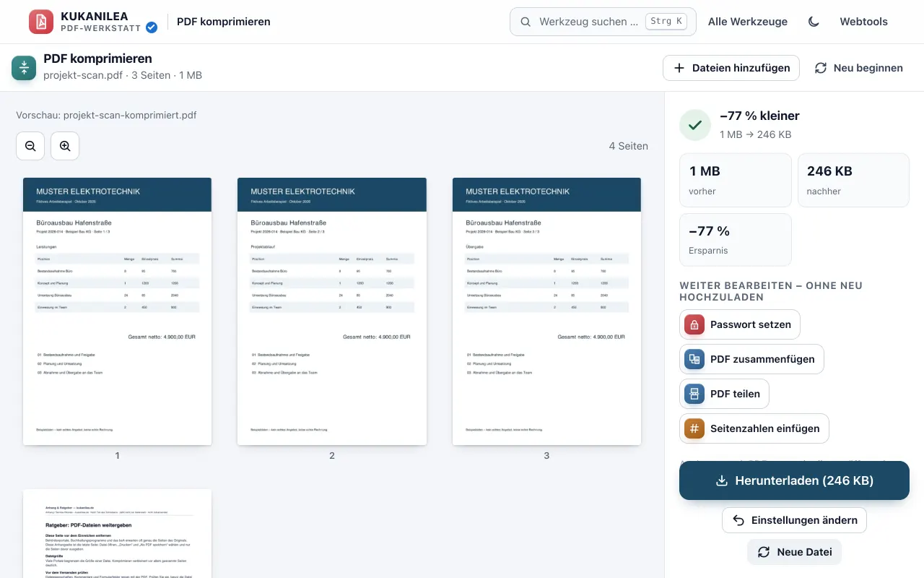
Task: Select page 2 thumbnail
Action: (332, 311)
